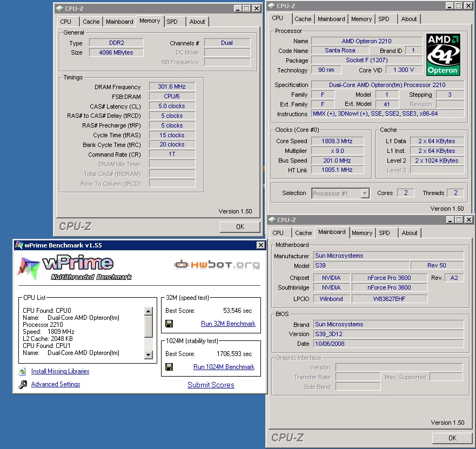Viewport: 476px width, 449px height.
Task: Click OK in CPU-Z Mainboard window
Action: [452, 438]
